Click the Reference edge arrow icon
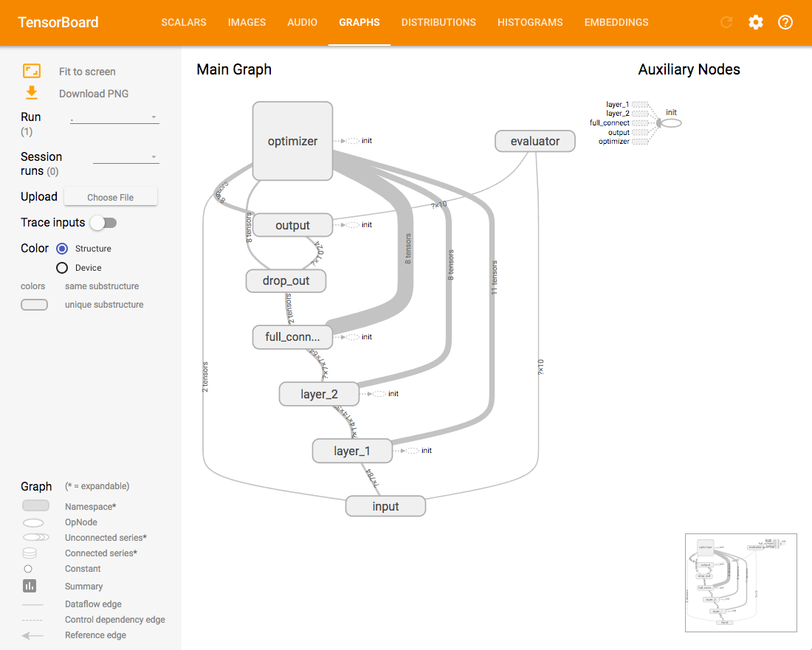The width and height of the screenshot is (812, 650). (32, 635)
